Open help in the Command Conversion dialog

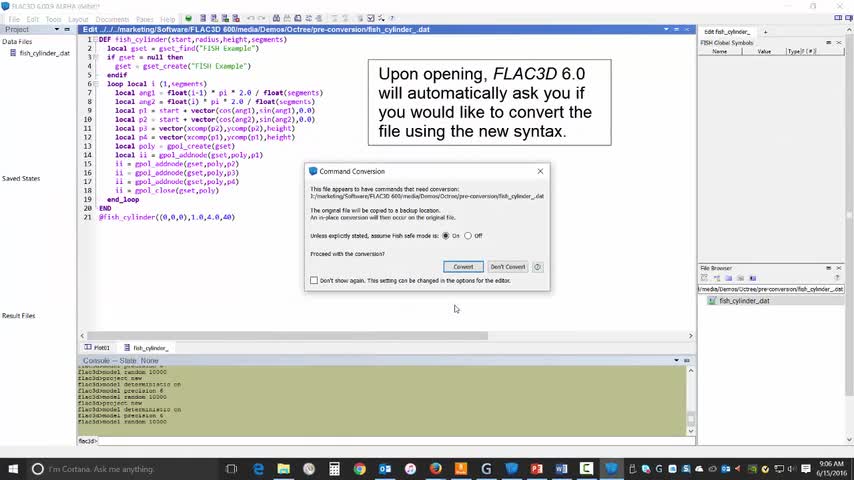point(538,267)
